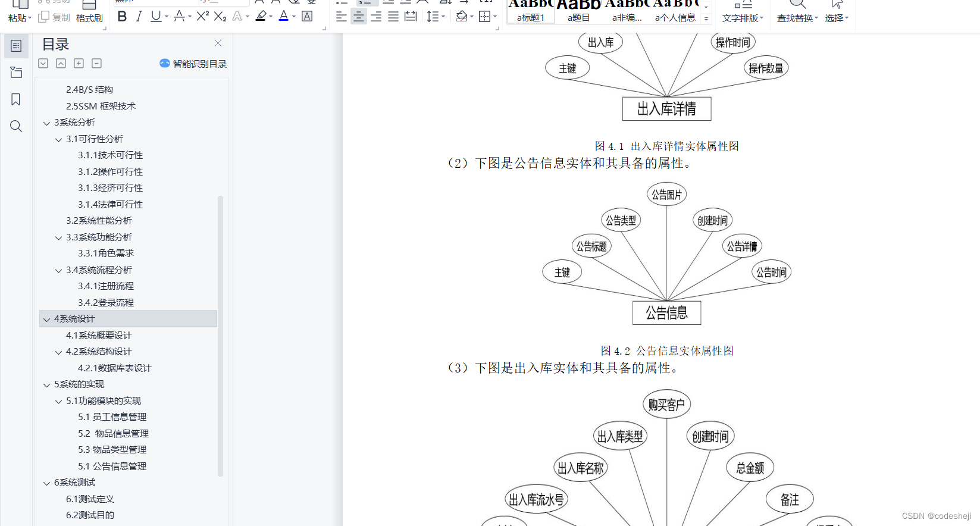
Task: Go to 6.1测试定义 heading
Action: click(90, 499)
